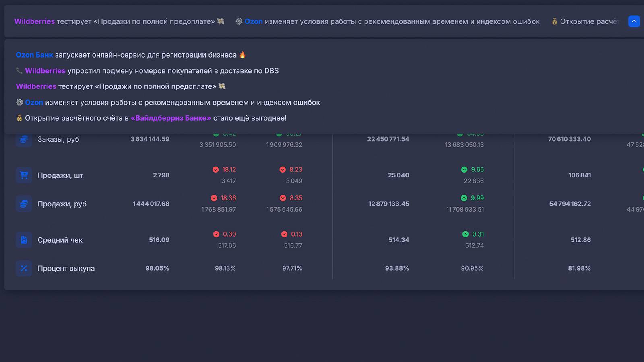Screen dimensions: 644x362
Task: Click the Продажи, руб coins icon
Action: pyautogui.click(x=24, y=204)
